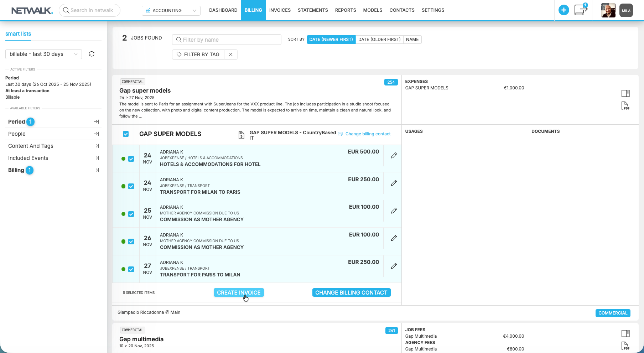The width and height of the screenshot is (644, 353).
Task: Open the detail panel view icon for Gap super models
Action: point(625,93)
